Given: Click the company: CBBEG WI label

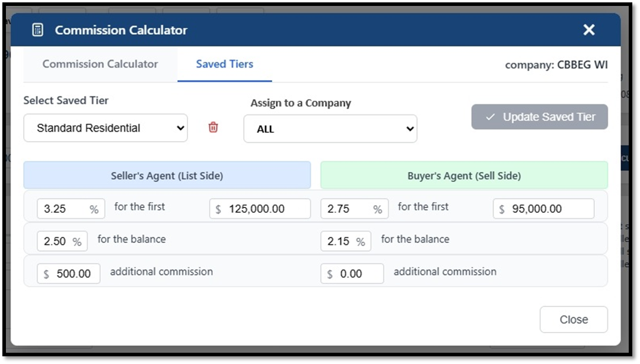Looking at the screenshot, I should [x=556, y=65].
